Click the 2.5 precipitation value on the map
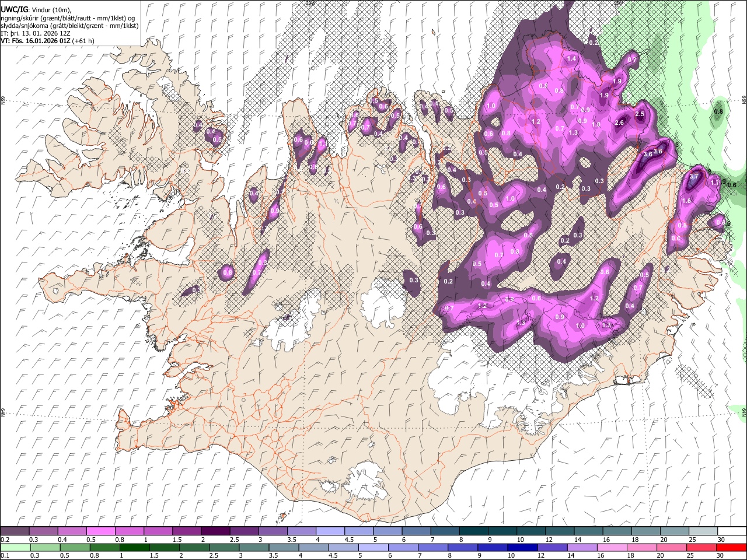The height and width of the screenshot is (560, 747). point(640,114)
